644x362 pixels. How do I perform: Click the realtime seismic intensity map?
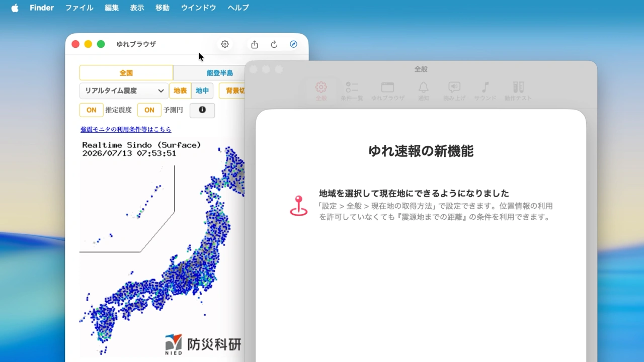click(x=162, y=246)
